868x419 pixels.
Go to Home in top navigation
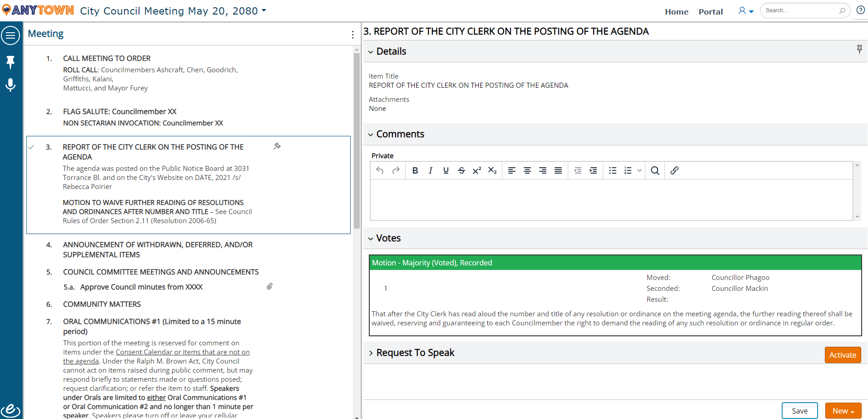pyautogui.click(x=676, y=12)
